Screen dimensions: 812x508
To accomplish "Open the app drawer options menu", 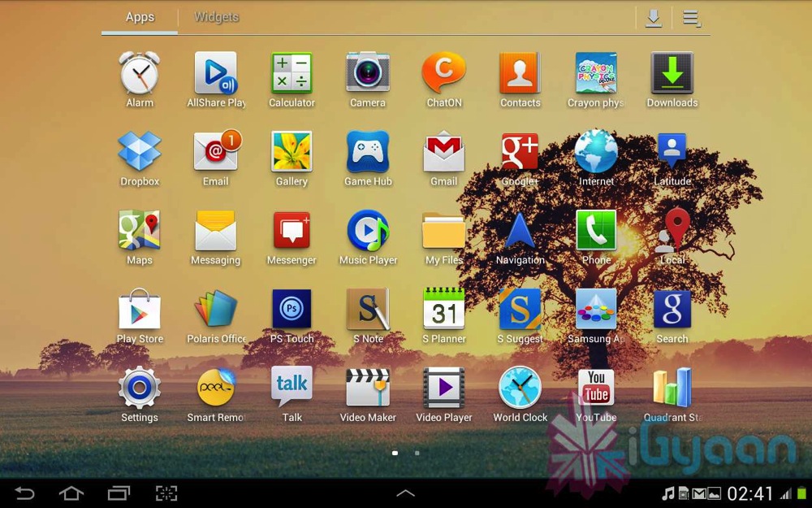I will pos(691,18).
